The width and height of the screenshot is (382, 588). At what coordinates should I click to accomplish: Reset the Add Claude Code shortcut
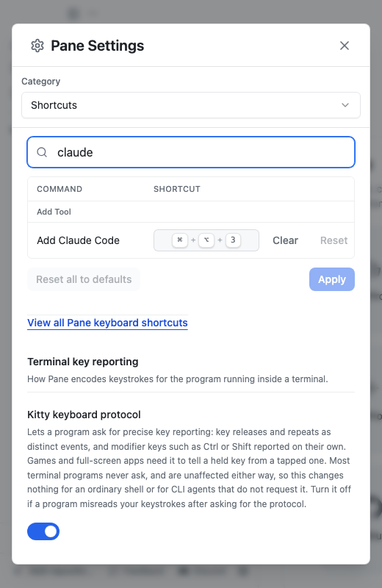(x=334, y=240)
